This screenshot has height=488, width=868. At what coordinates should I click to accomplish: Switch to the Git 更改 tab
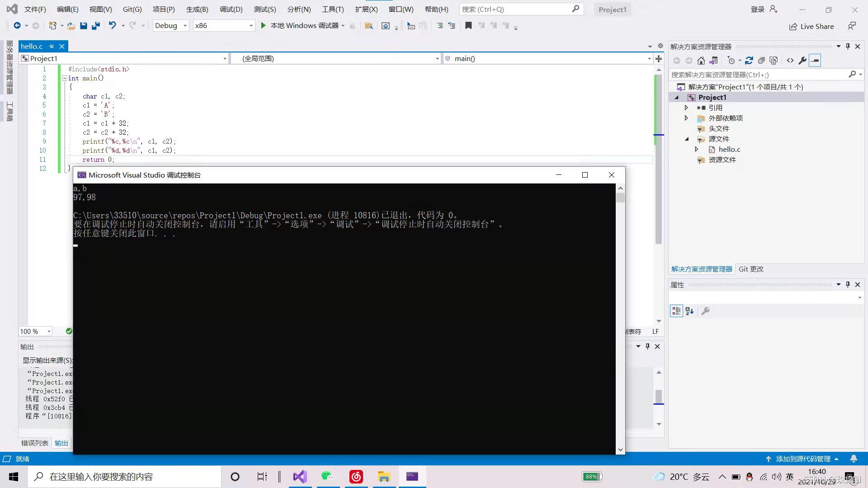pos(750,269)
